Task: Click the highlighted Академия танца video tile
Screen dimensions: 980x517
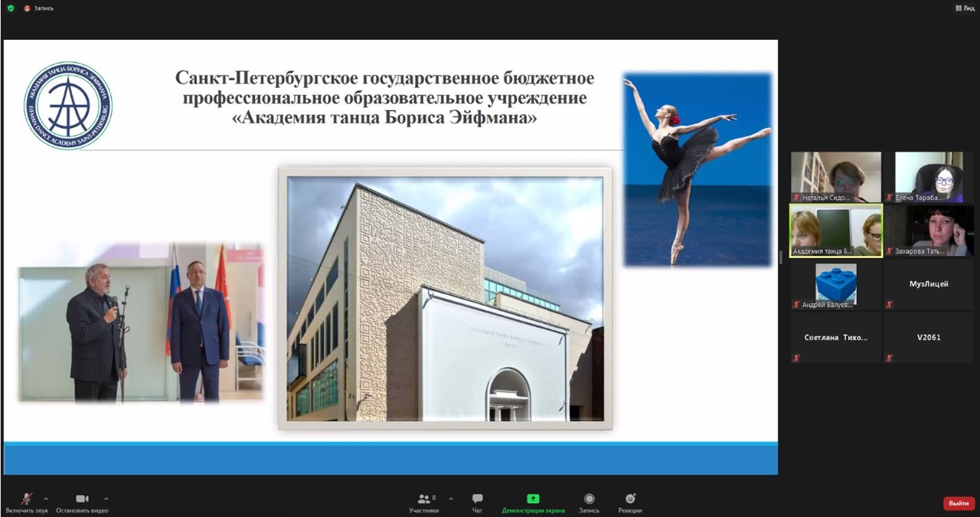Action: [x=835, y=230]
